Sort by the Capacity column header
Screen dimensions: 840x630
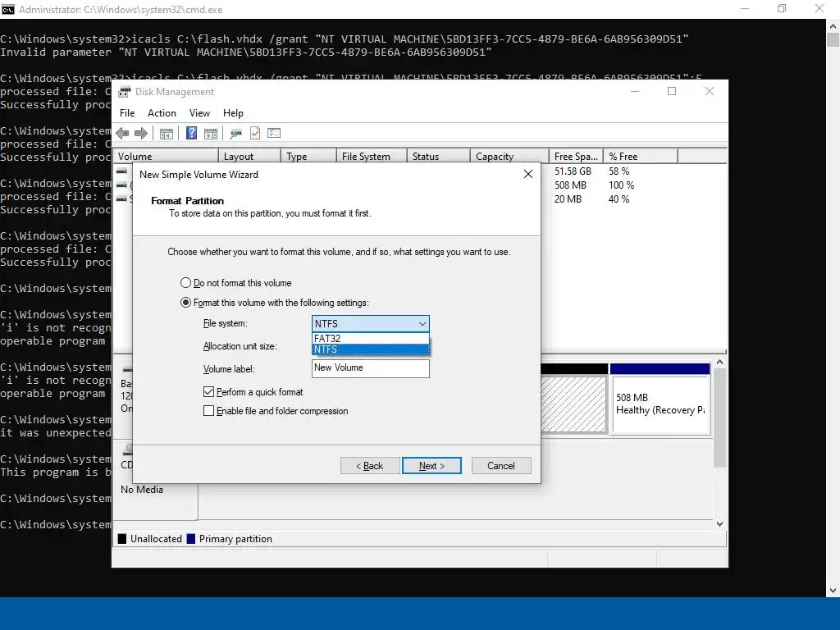point(509,157)
